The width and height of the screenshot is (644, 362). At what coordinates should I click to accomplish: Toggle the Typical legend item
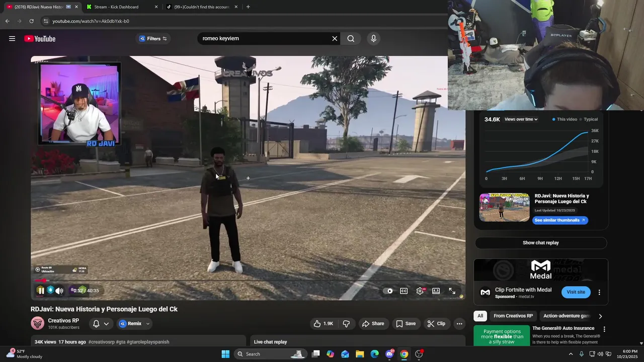[589, 120]
